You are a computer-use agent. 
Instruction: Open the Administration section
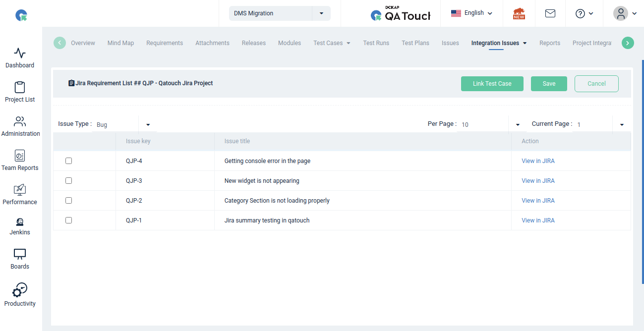tap(20, 126)
